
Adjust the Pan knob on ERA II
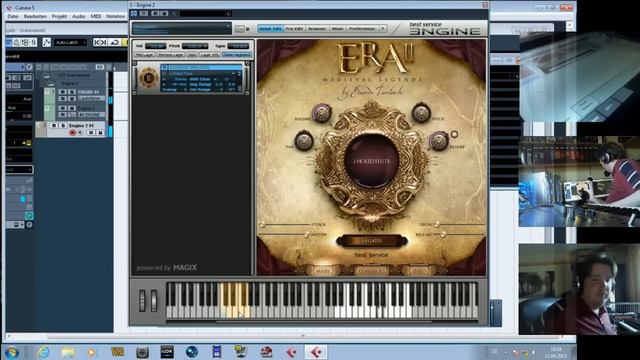point(304,140)
